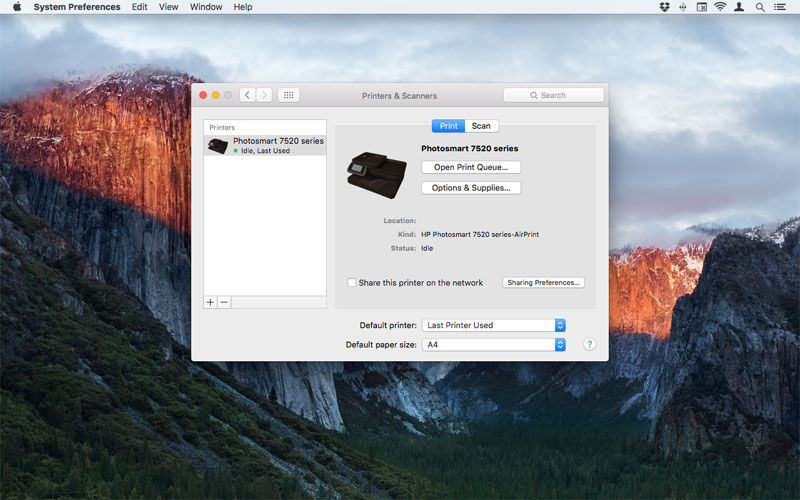Open the Help menu
This screenshot has width=800, height=500.
[x=243, y=7]
